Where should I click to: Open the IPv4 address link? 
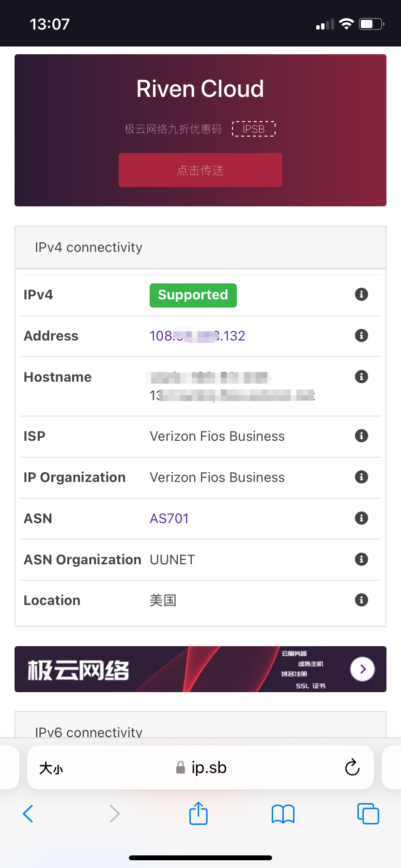(197, 336)
